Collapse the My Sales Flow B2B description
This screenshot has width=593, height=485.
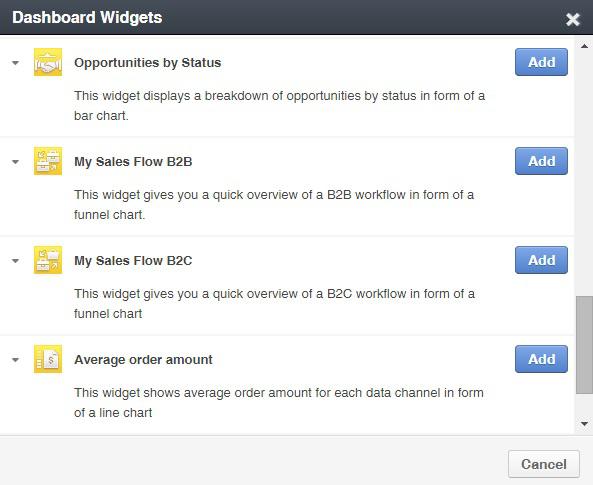coord(16,162)
